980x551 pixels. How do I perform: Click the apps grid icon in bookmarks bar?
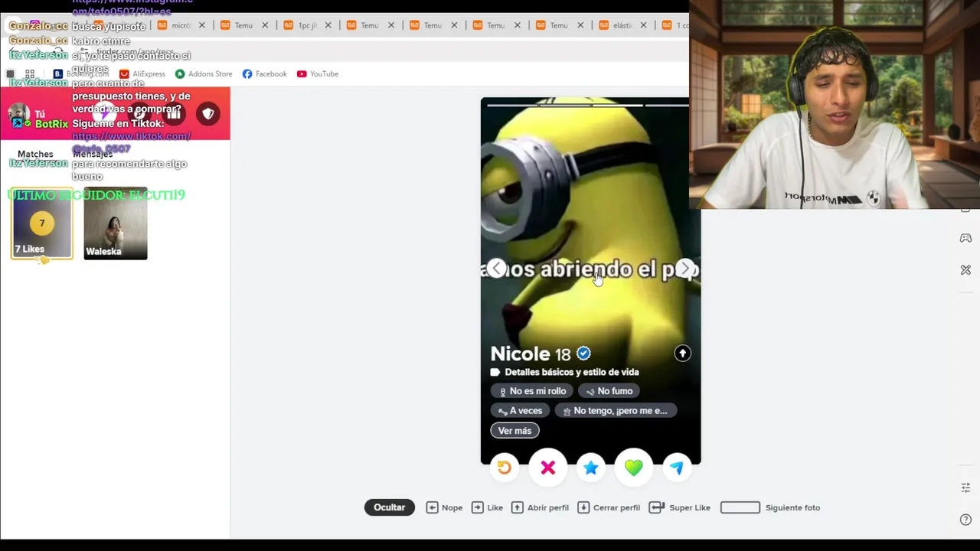pyautogui.click(x=30, y=74)
